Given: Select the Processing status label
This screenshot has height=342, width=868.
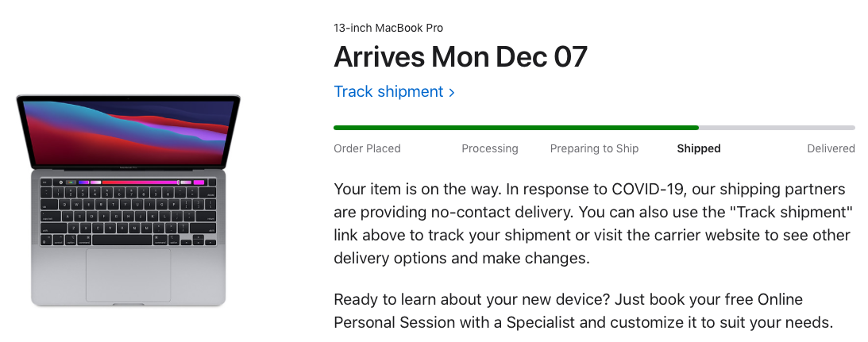Looking at the screenshot, I should click(x=489, y=148).
